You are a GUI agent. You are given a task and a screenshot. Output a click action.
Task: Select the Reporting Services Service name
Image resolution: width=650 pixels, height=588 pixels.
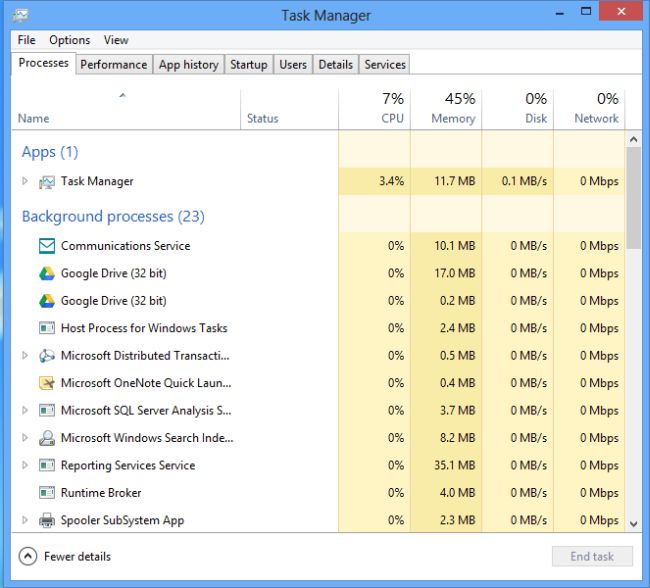(128, 465)
